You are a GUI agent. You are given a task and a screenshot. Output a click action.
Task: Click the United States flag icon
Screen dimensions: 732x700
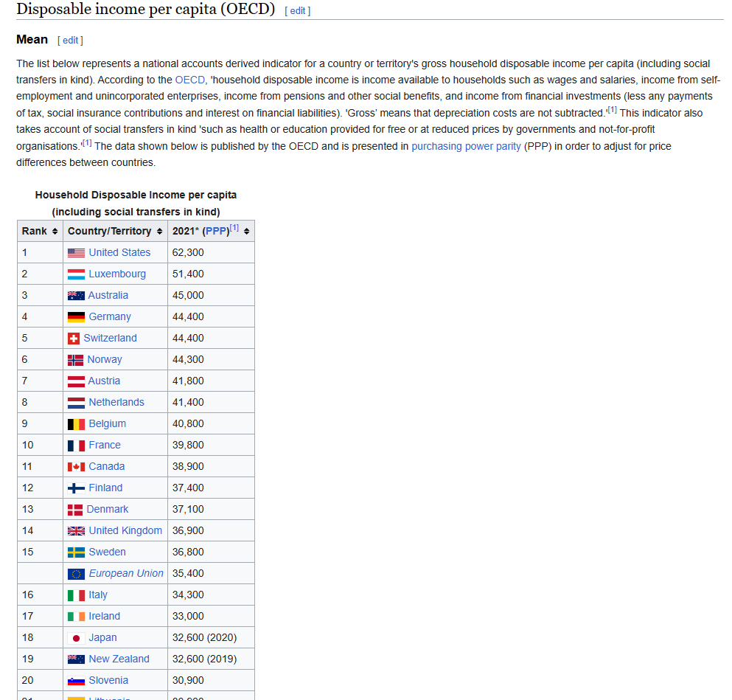tap(76, 253)
